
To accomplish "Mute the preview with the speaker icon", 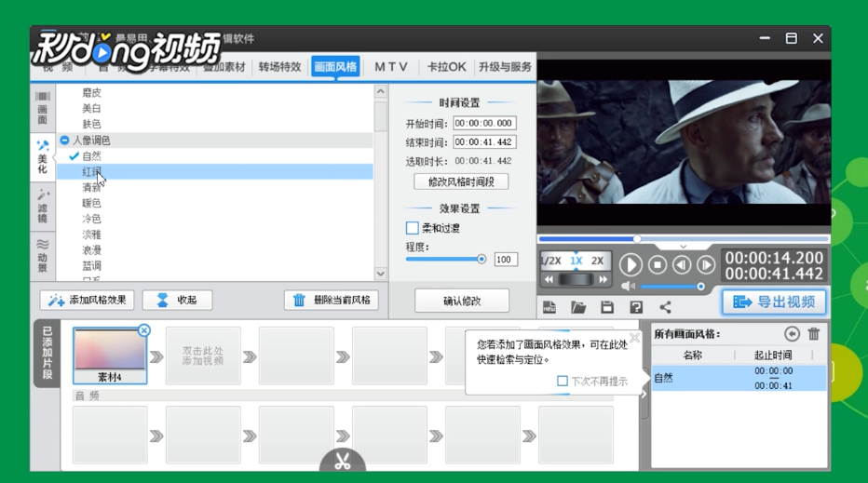I will point(628,286).
